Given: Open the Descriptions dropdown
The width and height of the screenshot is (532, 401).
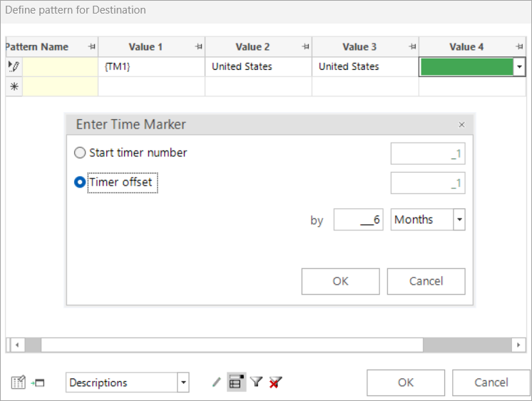Looking at the screenshot, I should coord(183,382).
